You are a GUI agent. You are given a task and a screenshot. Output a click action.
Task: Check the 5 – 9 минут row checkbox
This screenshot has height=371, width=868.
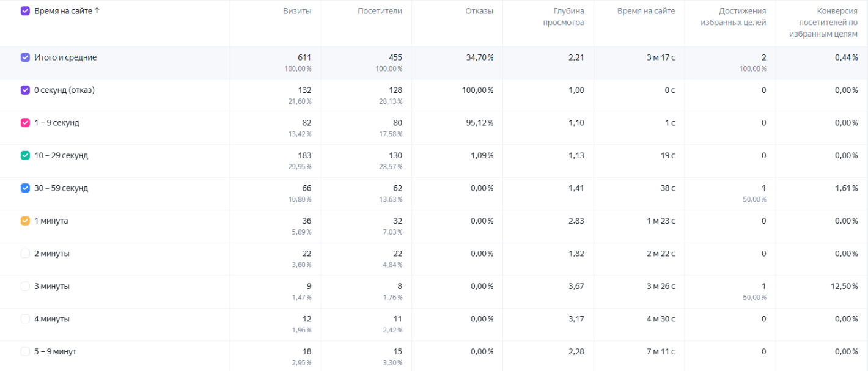click(25, 351)
